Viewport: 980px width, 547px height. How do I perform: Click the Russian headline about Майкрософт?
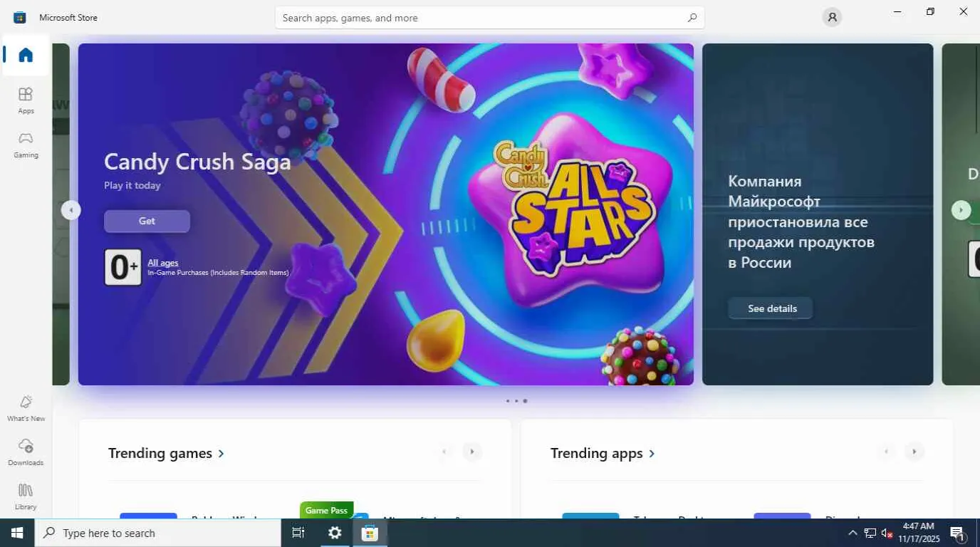pyautogui.click(x=801, y=222)
